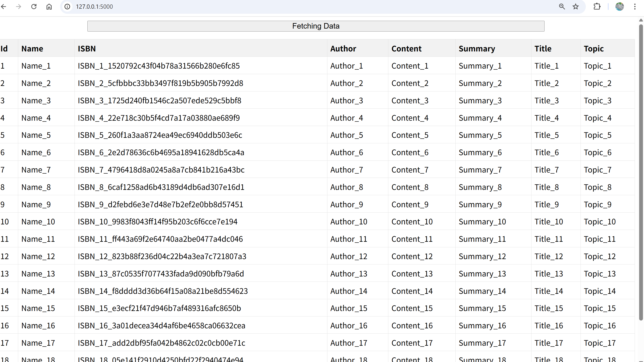Image resolution: width=644 pixels, height=362 pixels.
Task: Click the Summary column header
Action: pyautogui.click(x=477, y=48)
